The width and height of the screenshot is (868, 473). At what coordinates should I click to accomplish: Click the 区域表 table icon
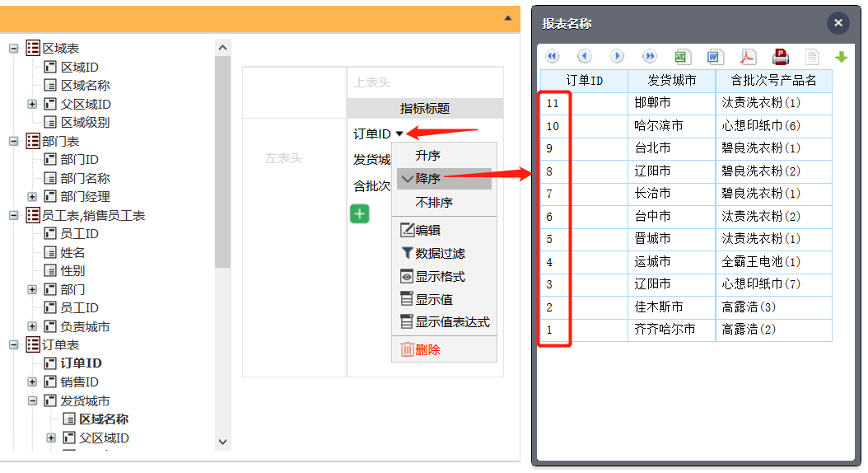pyautogui.click(x=33, y=48)
